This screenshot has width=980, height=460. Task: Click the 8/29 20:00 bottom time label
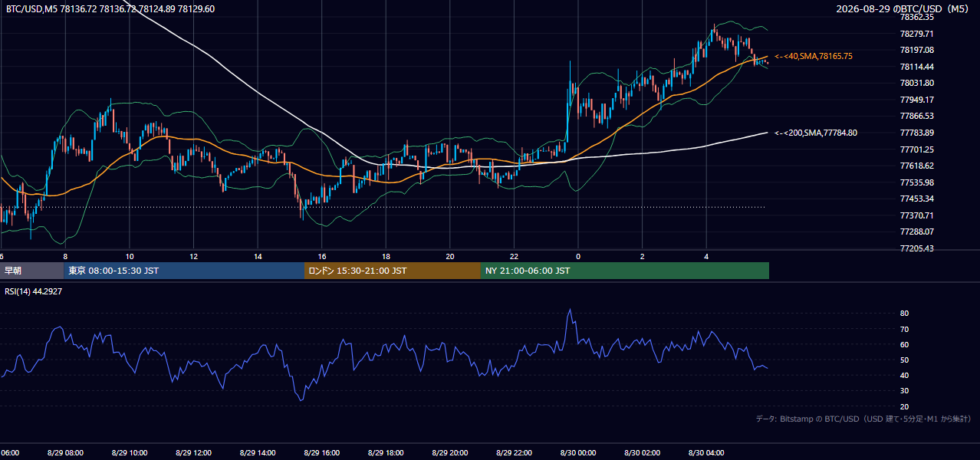pos(450,453)
